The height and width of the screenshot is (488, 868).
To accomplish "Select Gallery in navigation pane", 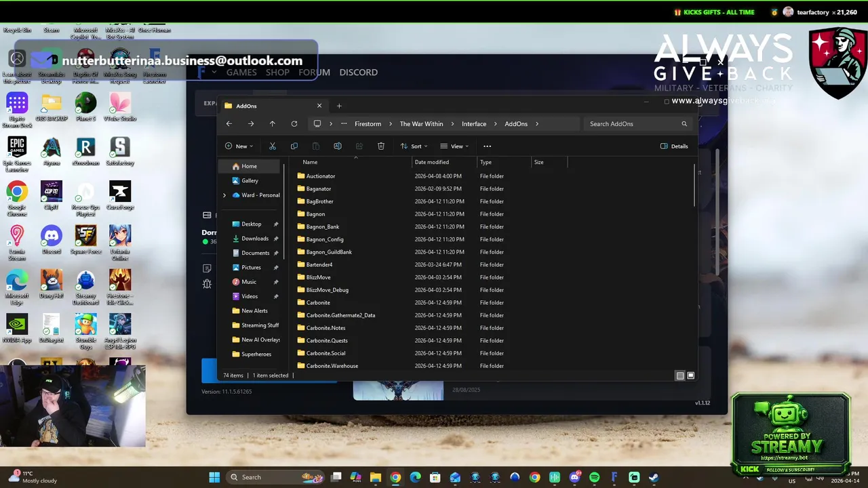I will click(x=250, y=181).
